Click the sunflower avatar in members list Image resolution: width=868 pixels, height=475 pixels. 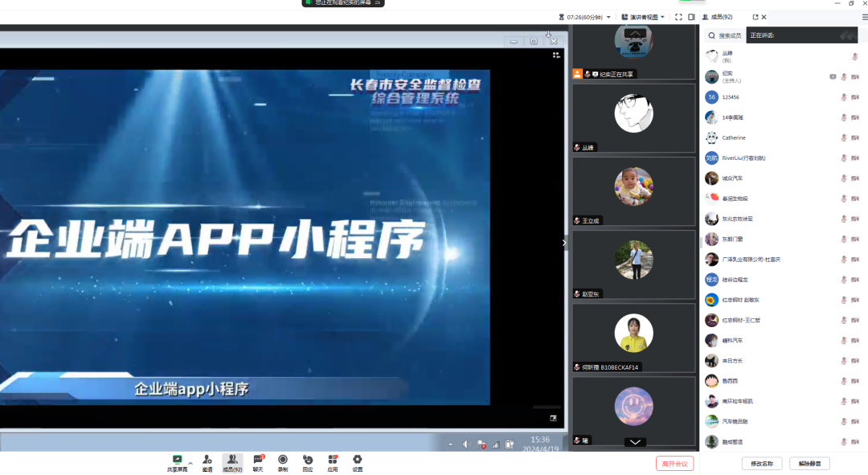pos(711,300)
